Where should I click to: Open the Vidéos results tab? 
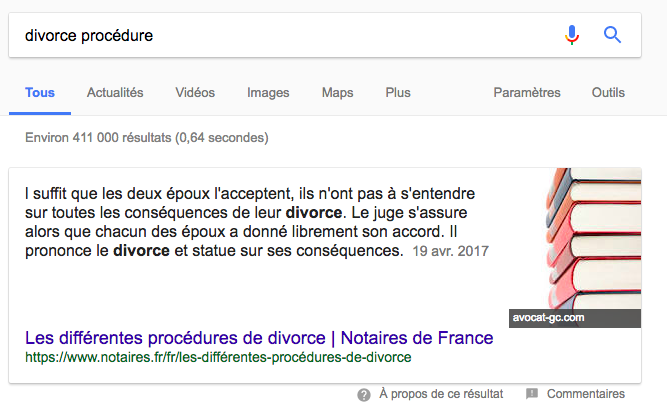coord(195,93)
